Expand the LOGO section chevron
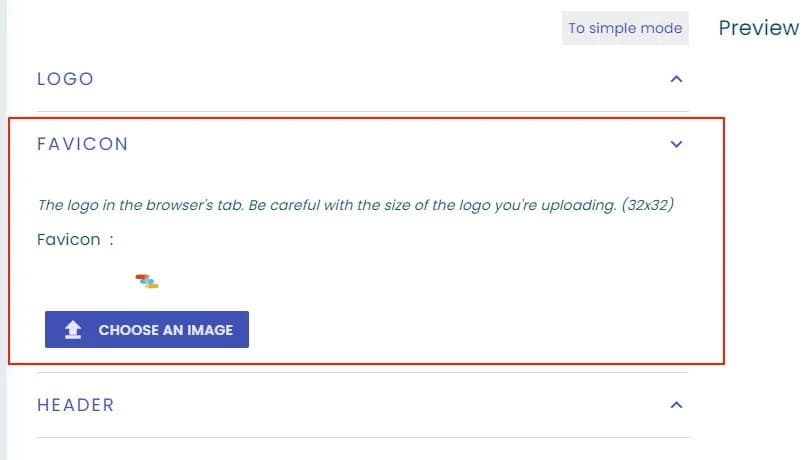 coord(676,79)
